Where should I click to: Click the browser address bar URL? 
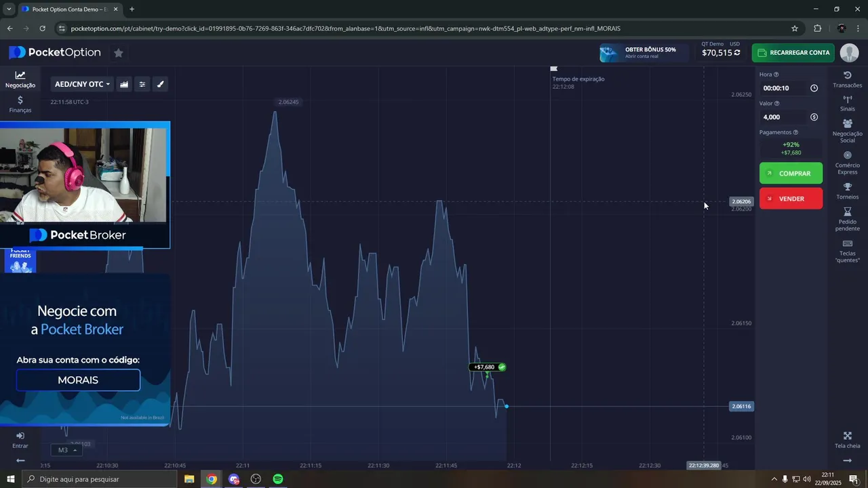coord(345,28)
